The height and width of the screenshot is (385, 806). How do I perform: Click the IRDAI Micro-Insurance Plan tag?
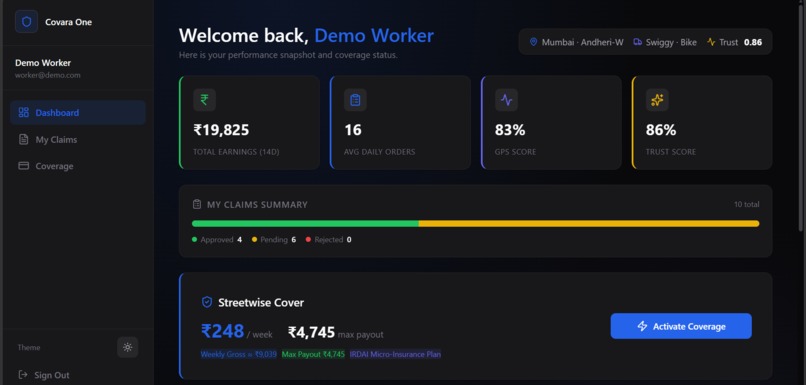pyautogui.click(x=395, y=354)
